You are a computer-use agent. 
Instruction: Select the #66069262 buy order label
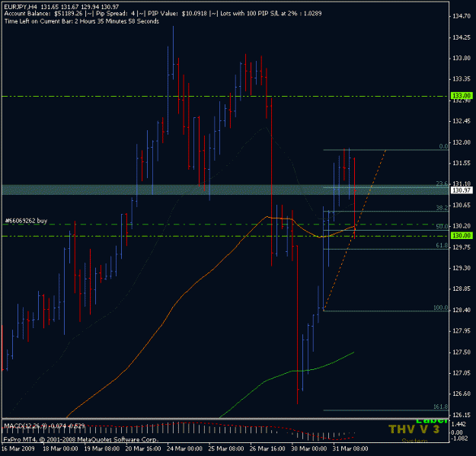click(x=27, y=221)
